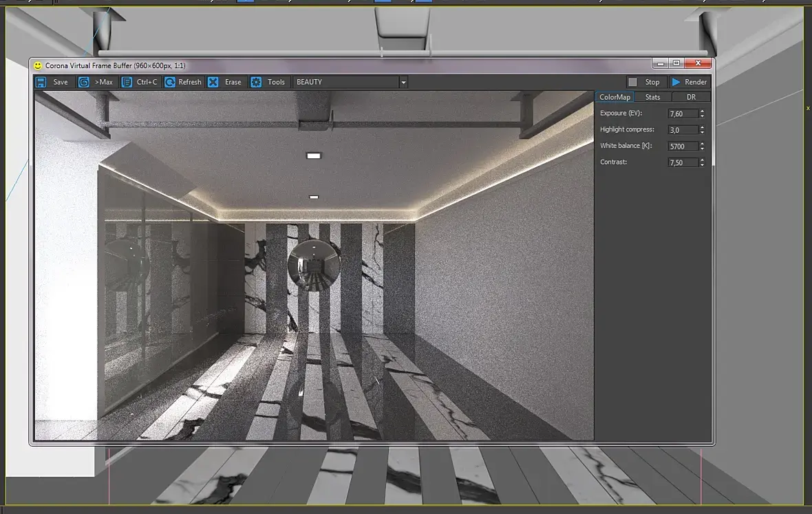Image resolution: width=812 pixels, height=514 pixels.
Task: Click the Corona smiley icon in title bar
Action: [38, 65]
